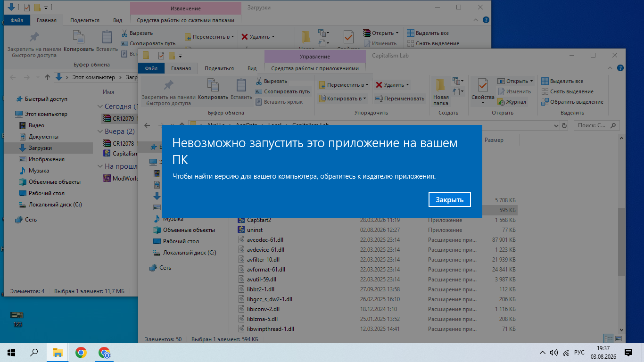Open Объемные объекты in Capitalism Lab sidebar
644x362 pixels.
pos(189,230)
